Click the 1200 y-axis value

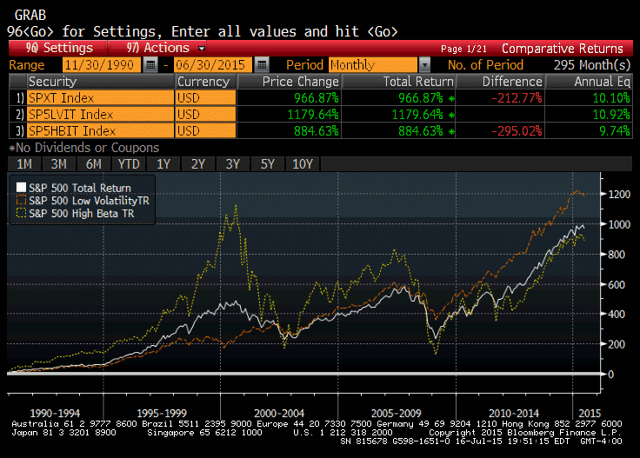pyautogui.click(x=619, y=194)
